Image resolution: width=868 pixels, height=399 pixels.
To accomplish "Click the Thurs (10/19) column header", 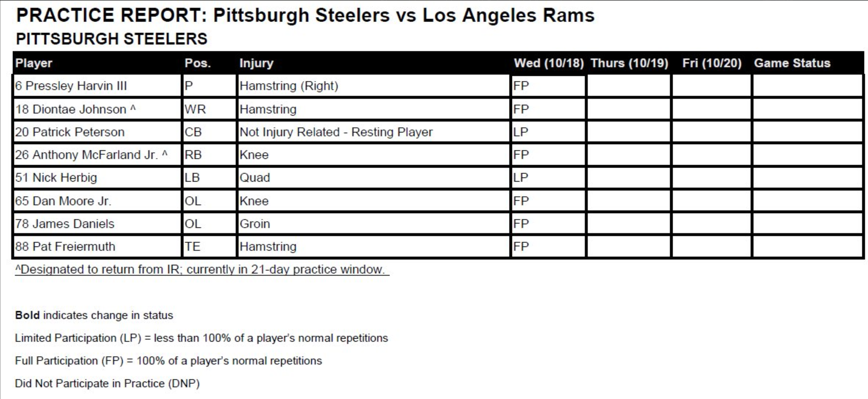I will (629, 63).
